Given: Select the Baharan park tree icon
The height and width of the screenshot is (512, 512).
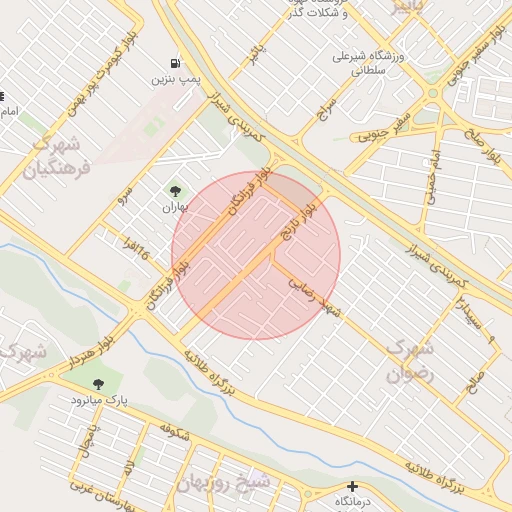Looking at the screenshot, I should click(175, 192).
